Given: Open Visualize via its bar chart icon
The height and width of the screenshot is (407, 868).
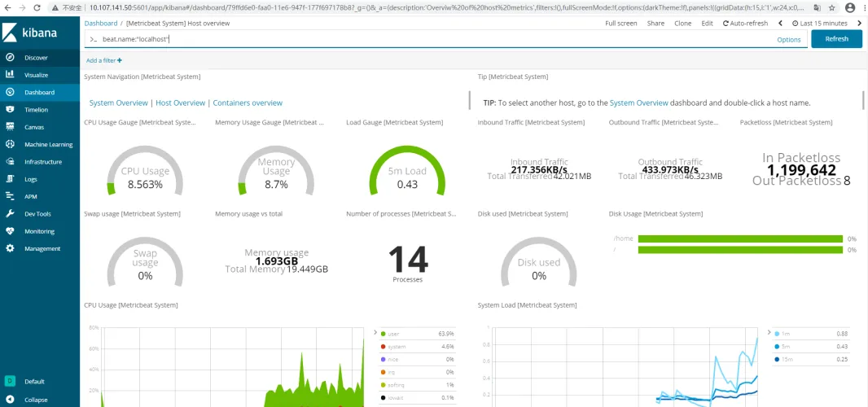Looking at the screenshot, I should click(10, 75).
